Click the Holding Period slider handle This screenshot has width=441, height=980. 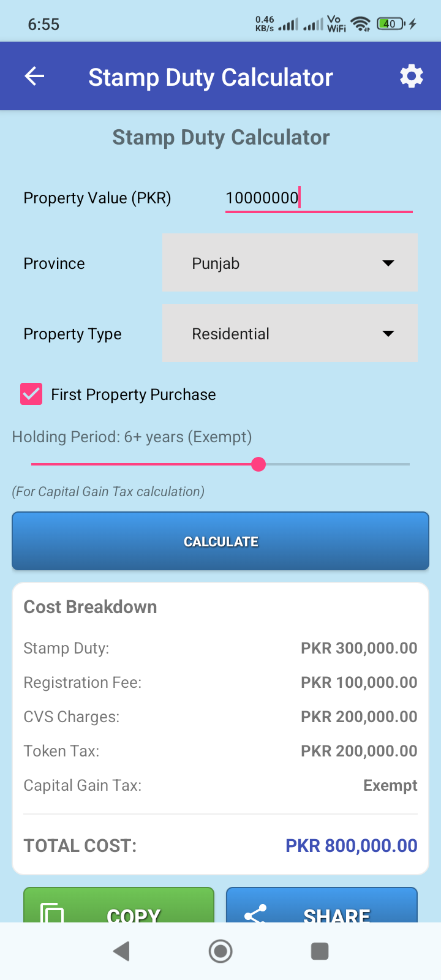point(258,464)
